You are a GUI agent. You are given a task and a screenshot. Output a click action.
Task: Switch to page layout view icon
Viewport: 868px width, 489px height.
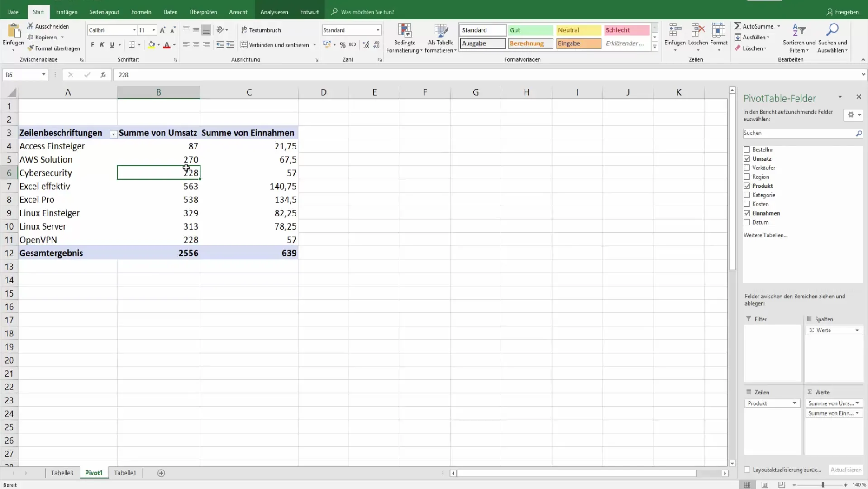coord(764,484)
